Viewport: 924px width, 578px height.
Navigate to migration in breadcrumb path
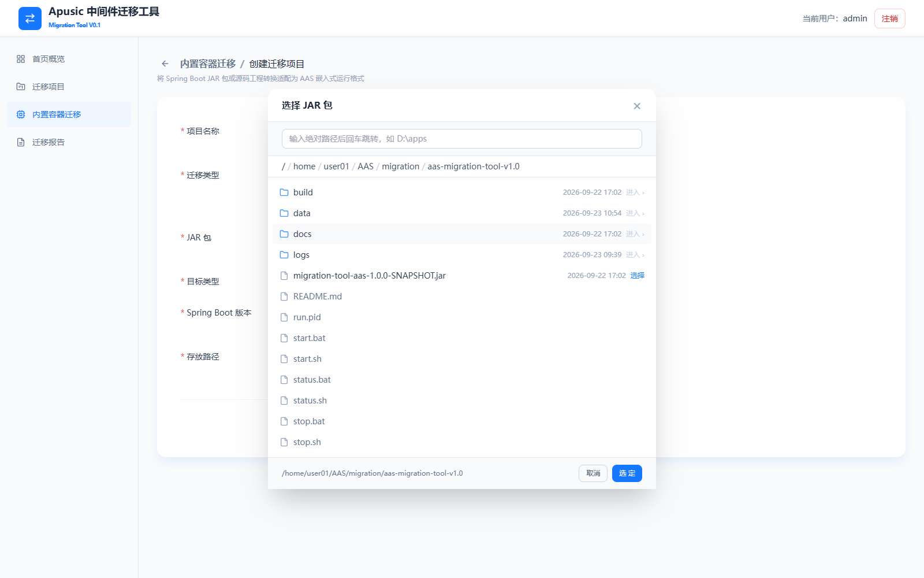[400, 166]
